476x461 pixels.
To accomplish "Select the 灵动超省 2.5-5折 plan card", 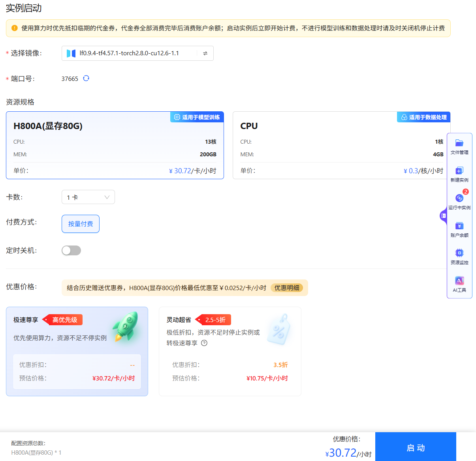I will pyautogui.click(x=230, y=351).
